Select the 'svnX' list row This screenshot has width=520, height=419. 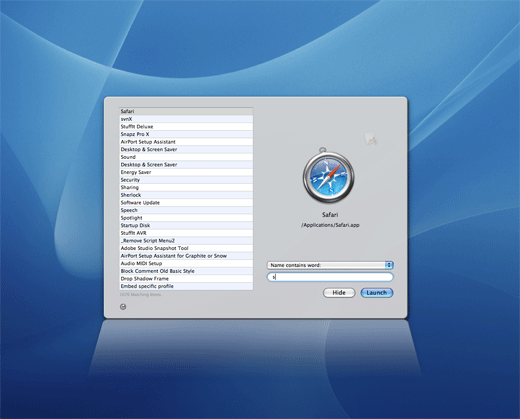[186, 119]
